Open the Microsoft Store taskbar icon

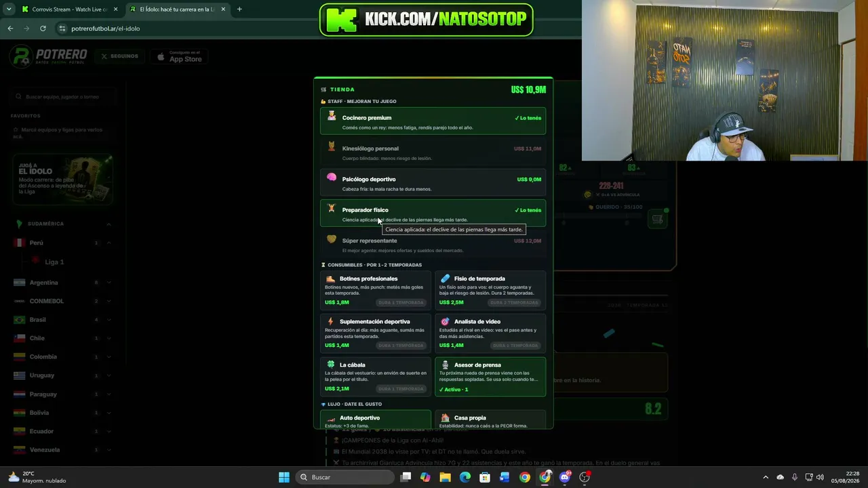[x=484, y=477]
